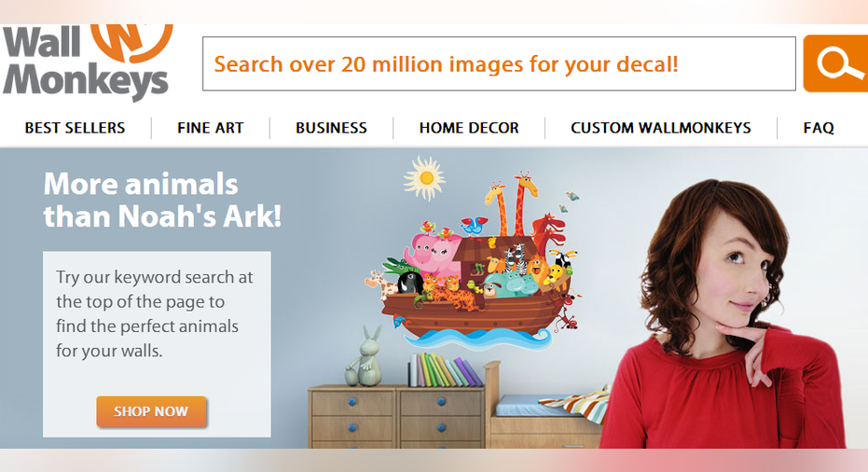
Task: Go to Custom WallMonkeys page
Action: coord(661,128)
